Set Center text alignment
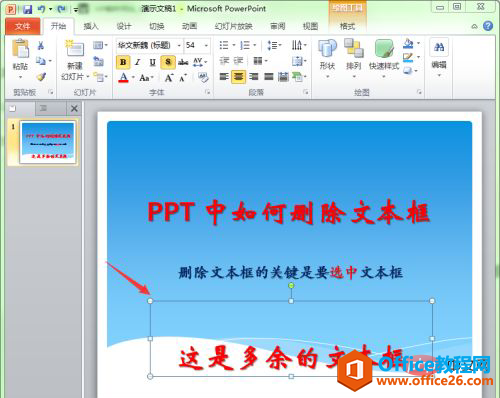The height and width of the screenshot is (398, 500). point(238,77)
